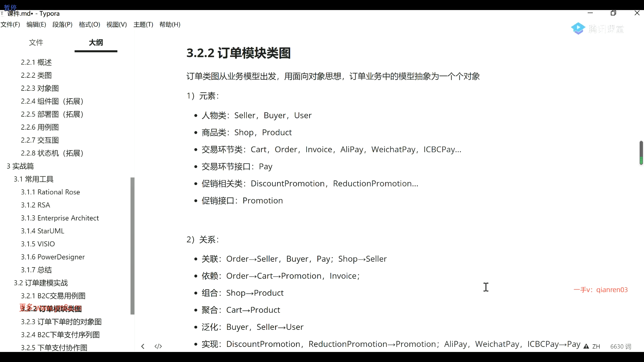Select the 大纲 outline tab
This screenshot has width=644, height=362.
[x=96, y=43]
